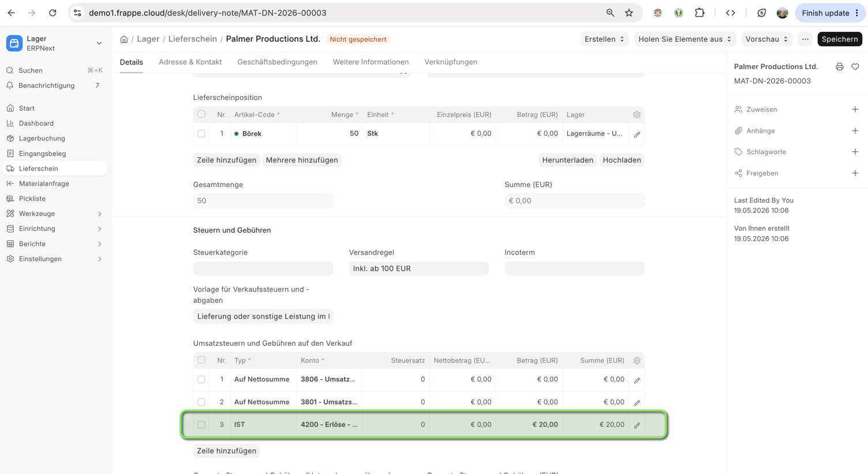Open the Weitere Informationen tab

coord(371,62)
